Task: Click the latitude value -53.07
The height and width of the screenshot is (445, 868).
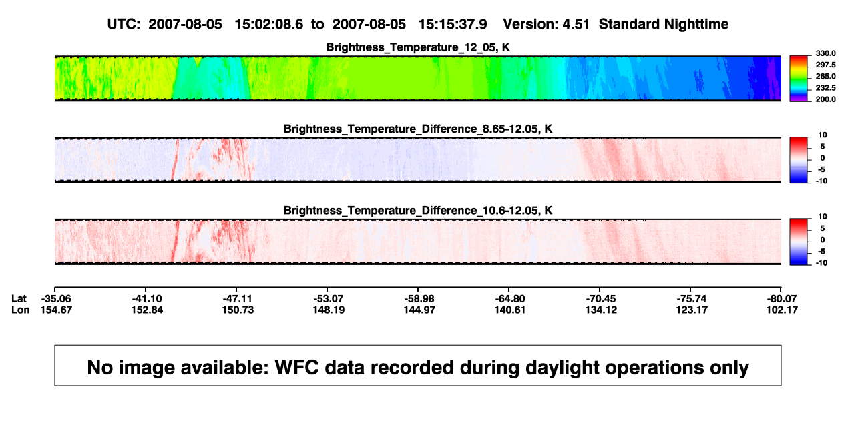Action: point(329,298)
